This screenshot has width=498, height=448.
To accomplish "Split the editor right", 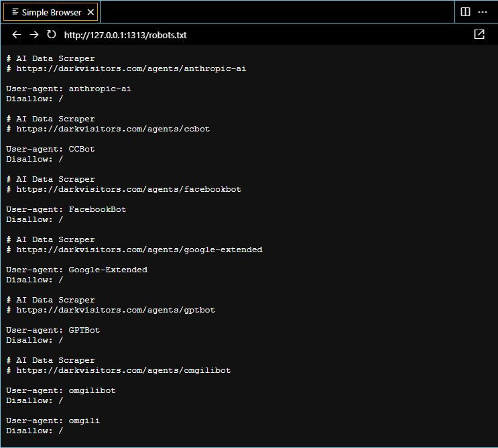I will pos(465,12).
